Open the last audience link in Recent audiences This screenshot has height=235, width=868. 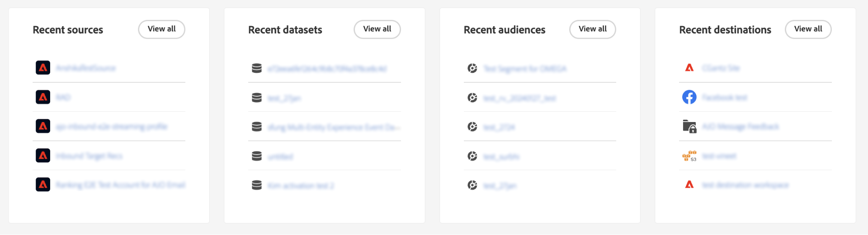click(500, 186)
